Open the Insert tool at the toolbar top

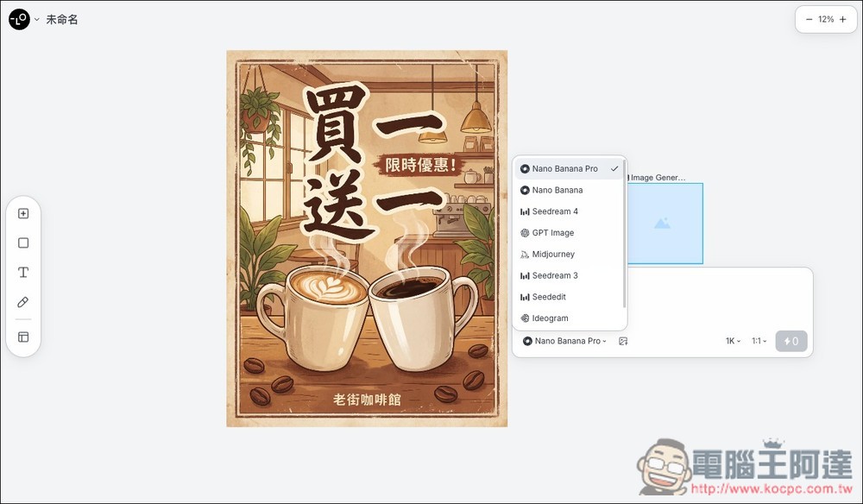pos(23,213)
